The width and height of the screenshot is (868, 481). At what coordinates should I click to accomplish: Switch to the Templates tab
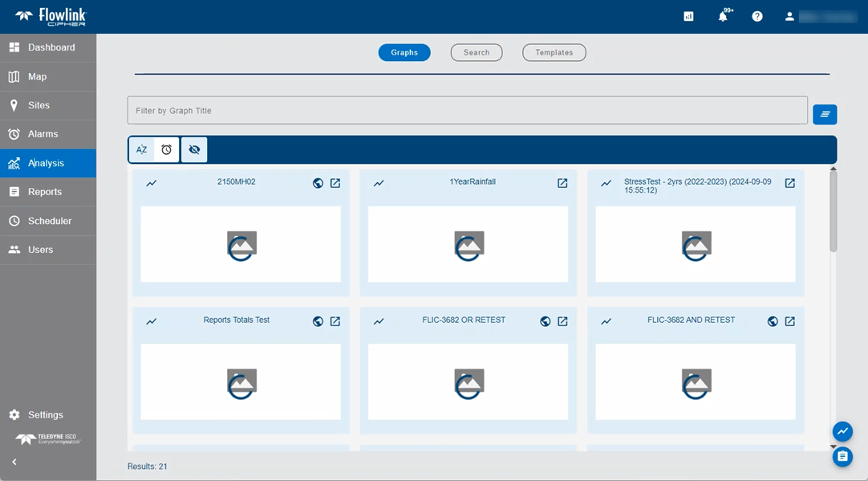coord(554,52)
